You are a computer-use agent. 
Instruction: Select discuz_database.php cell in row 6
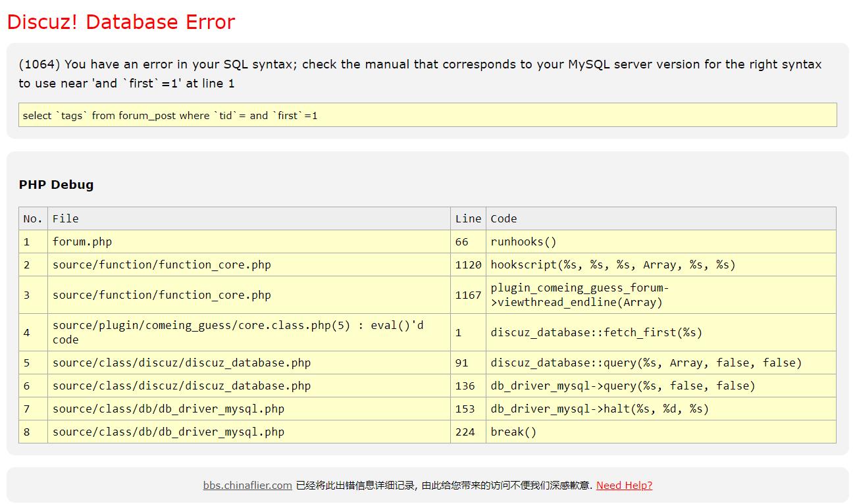[249, 386]
